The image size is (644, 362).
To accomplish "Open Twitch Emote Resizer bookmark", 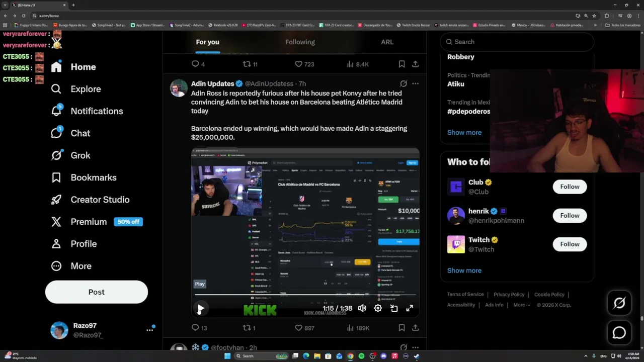I will pos(414,25).
